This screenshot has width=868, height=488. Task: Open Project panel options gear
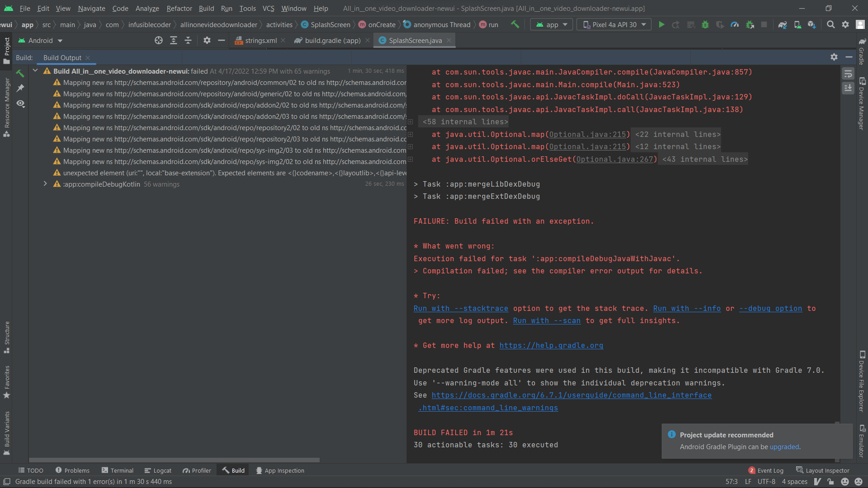(x=207, y=40)
